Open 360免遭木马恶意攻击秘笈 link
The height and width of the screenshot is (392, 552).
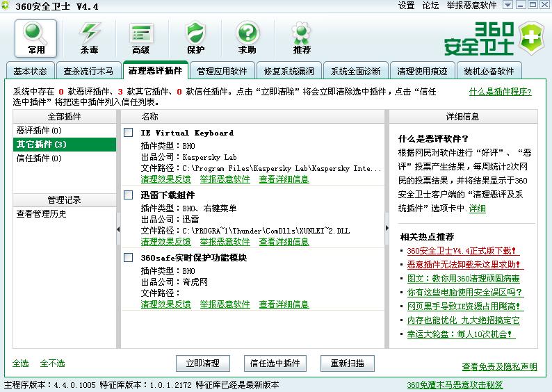pyautogui.click(x=455, y=385)
